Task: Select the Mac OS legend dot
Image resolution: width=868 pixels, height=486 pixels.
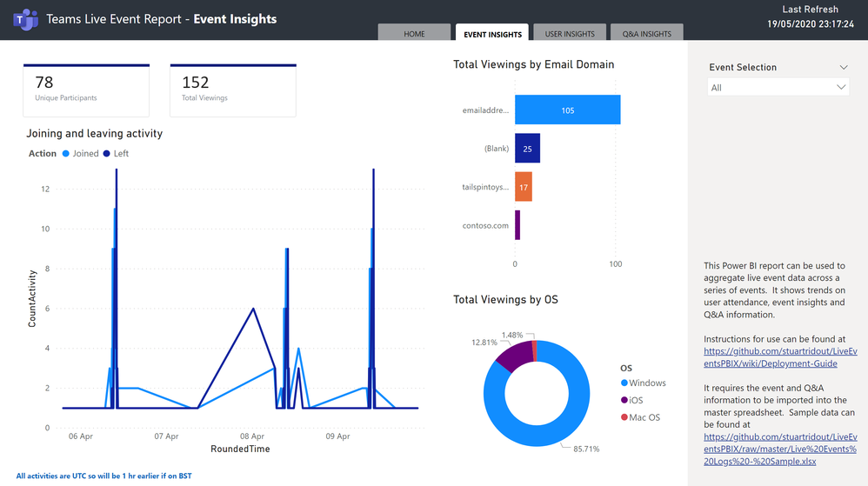Action: tap(624, 416)
